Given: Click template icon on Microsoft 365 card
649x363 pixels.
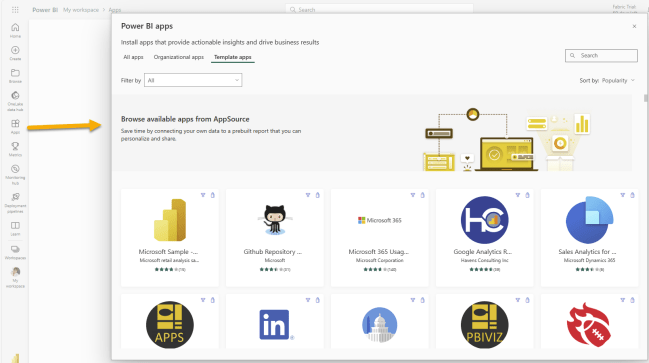Looking at the screenshot, I should pos(413,195).
